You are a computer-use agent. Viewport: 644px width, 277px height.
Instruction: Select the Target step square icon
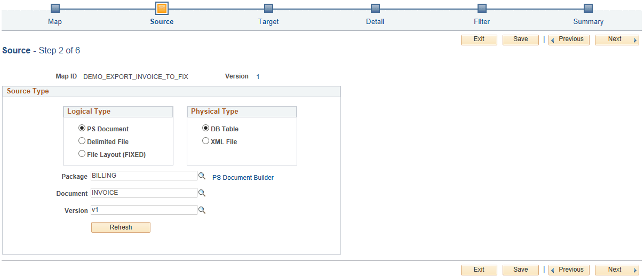coord(268,8)
